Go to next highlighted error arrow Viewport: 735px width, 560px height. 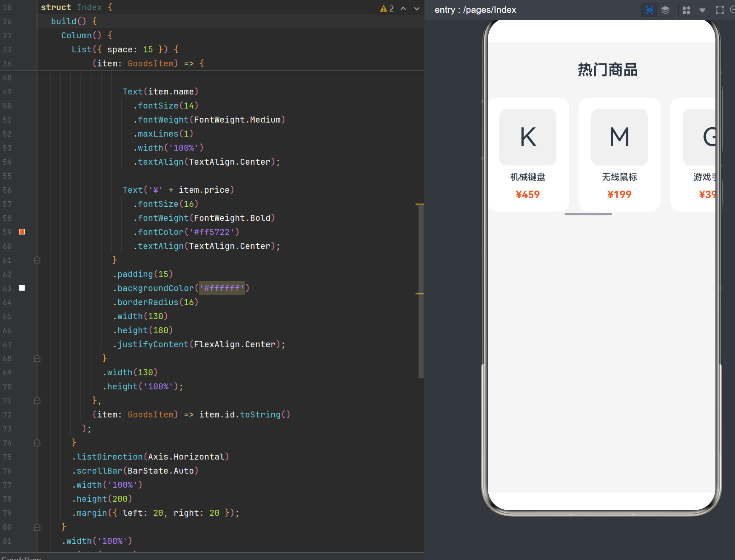417,9
